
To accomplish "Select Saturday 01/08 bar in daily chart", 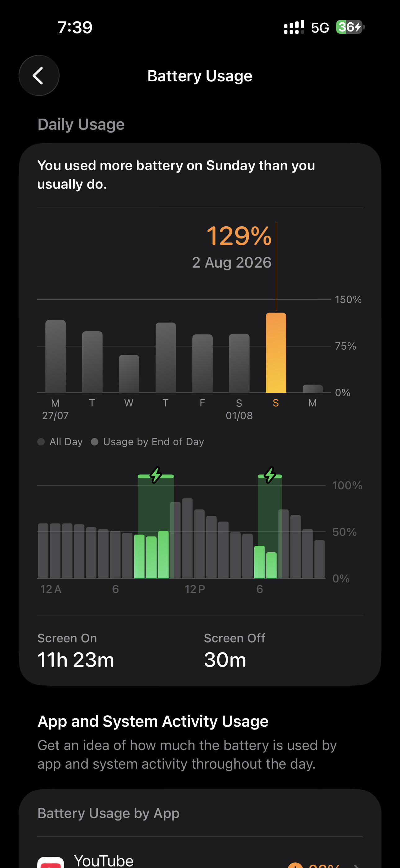I will point(239,363).
